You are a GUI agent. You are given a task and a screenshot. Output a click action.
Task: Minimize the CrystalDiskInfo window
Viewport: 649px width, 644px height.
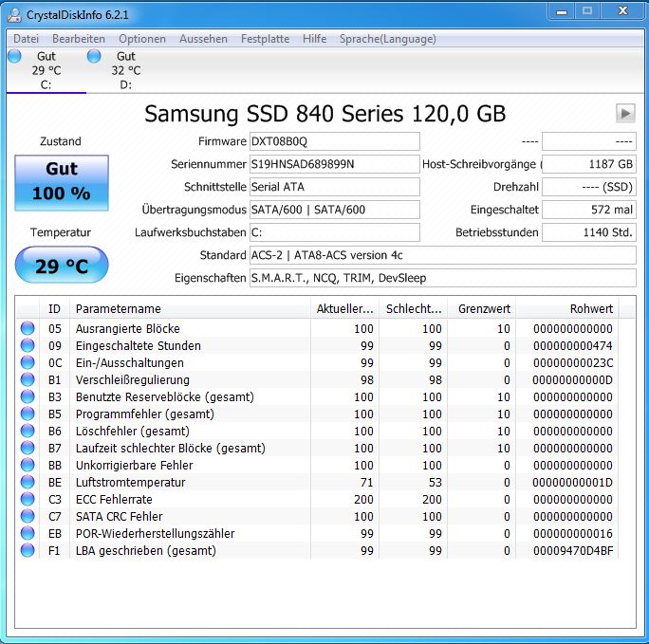562,11
